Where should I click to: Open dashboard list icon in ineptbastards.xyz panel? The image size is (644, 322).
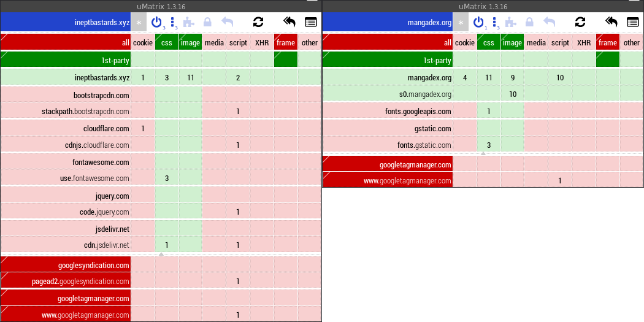[311, 22]
